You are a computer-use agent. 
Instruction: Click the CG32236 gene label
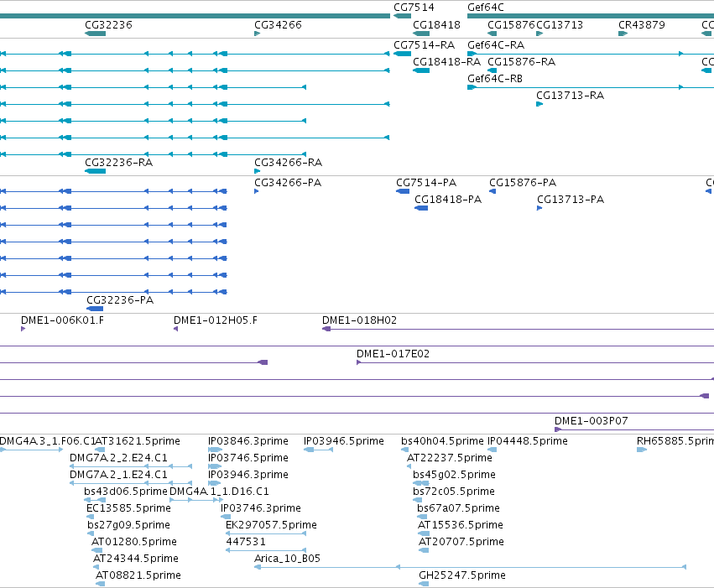[108, 24]
